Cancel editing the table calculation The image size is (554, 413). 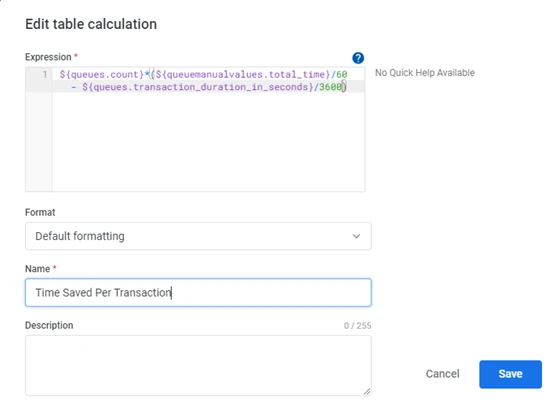(x=442, y=374)
